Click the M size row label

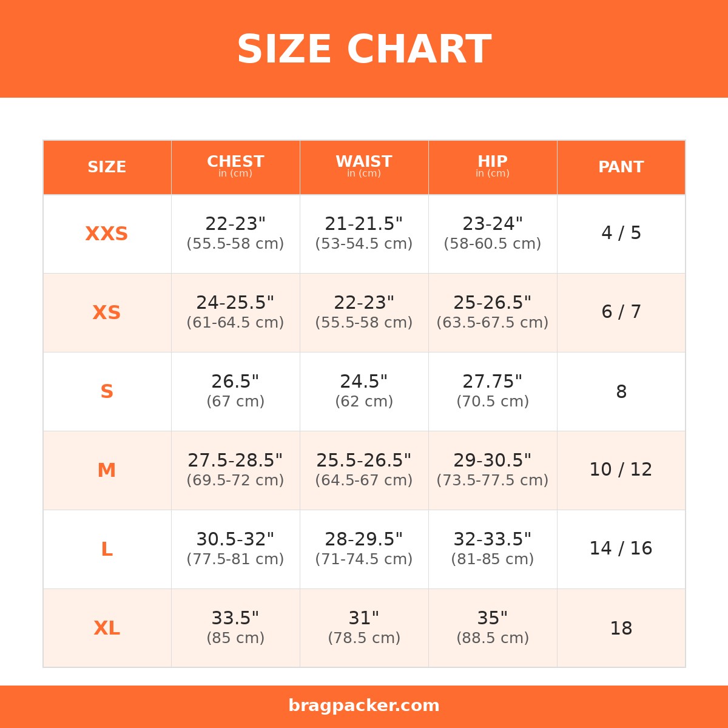pos(107,471)
